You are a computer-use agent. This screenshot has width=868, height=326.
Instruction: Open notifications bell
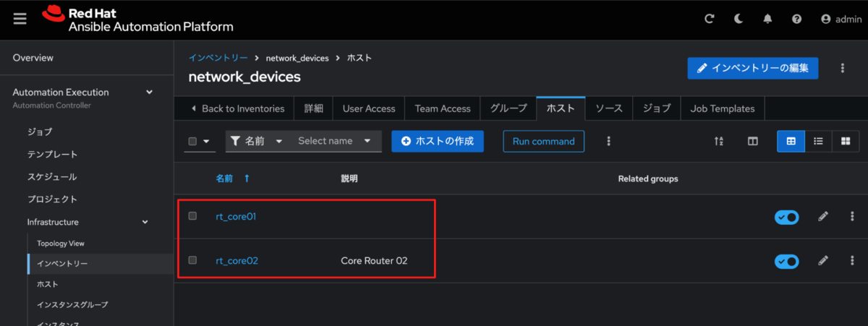coord(767,20)
